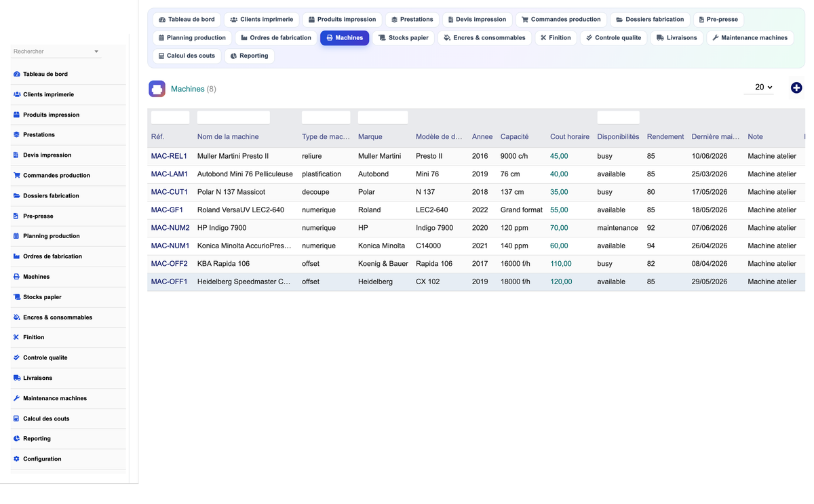The image size is (814, 504).
Task: Click the Configuration sidebar gear icon
Action: (16, 459)
